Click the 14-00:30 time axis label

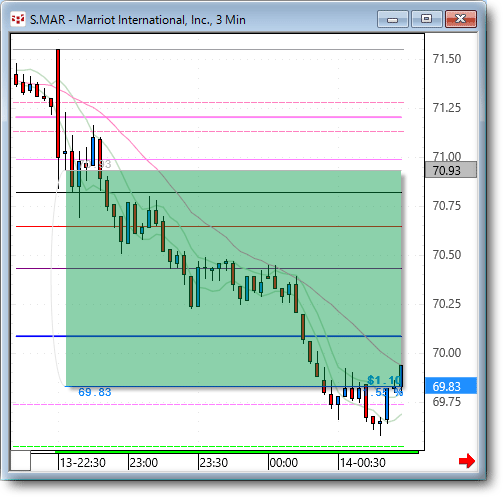point(363,463)
